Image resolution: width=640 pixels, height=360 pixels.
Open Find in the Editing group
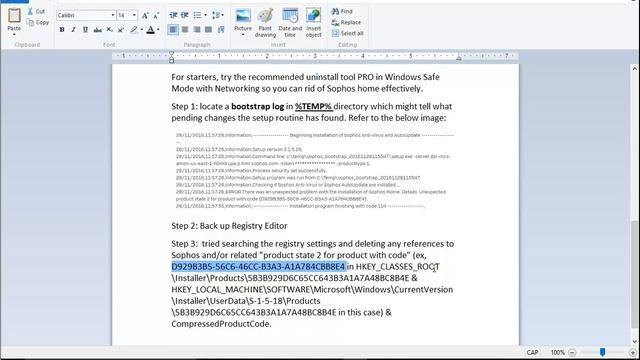(x=342, y=11)
